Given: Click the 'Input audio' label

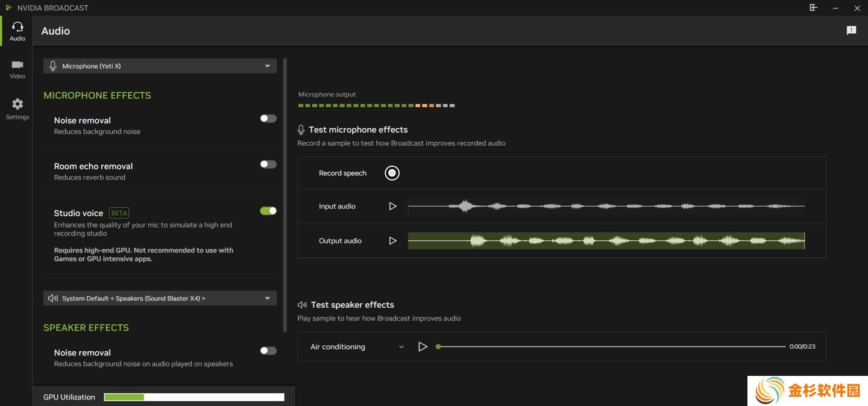Looking at the screenshot, I should pyautogui.click(x=337, y=206).
